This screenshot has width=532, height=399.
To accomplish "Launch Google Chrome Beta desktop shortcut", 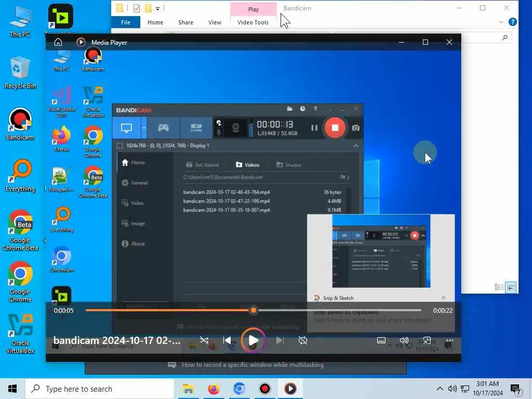I will pyautogui.click(x=20, y=231).
